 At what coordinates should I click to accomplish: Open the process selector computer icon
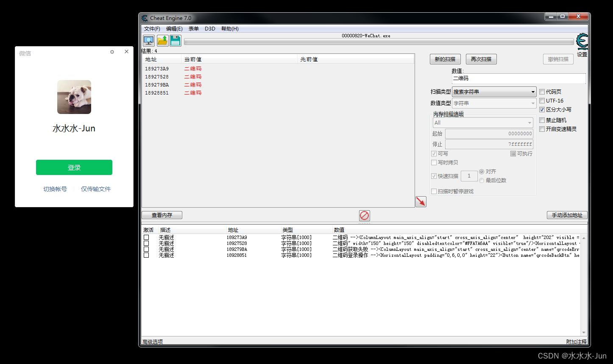click(149, 41)
